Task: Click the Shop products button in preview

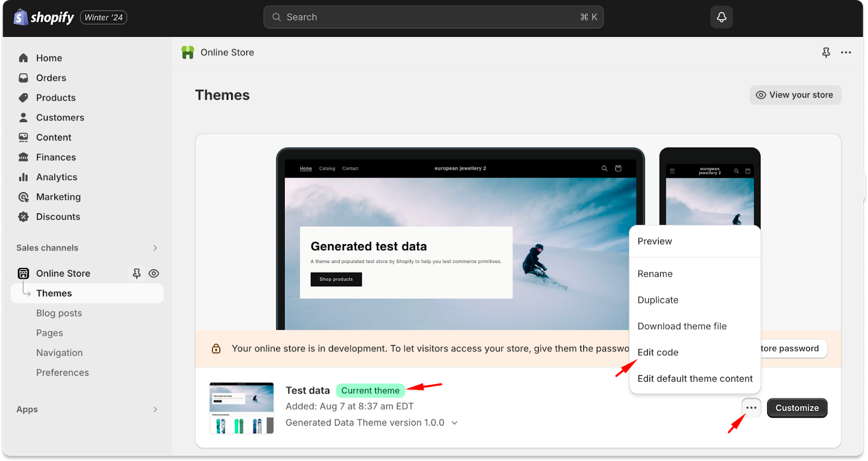Action: point(336,279)
